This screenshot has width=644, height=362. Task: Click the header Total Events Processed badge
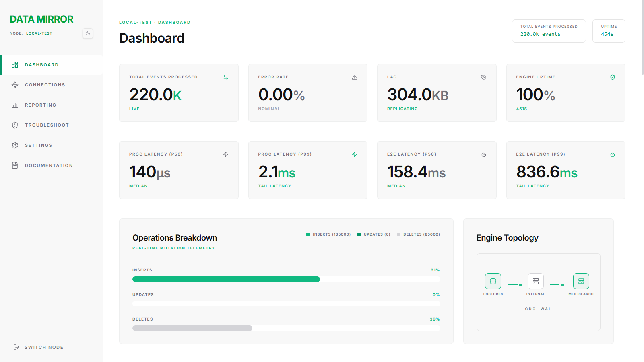pyautogui.click(x=549, y=31)
